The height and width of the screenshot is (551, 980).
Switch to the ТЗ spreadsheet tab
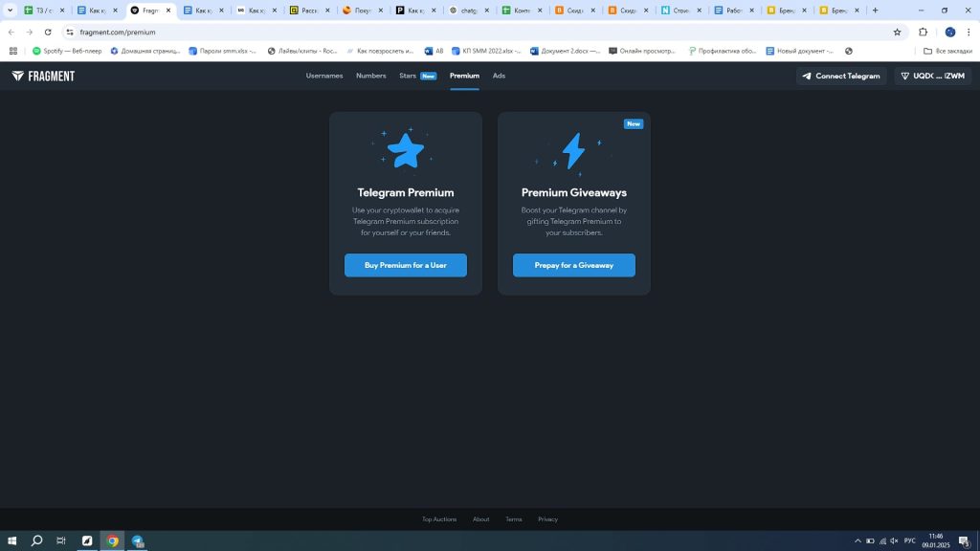coord(44,10)
